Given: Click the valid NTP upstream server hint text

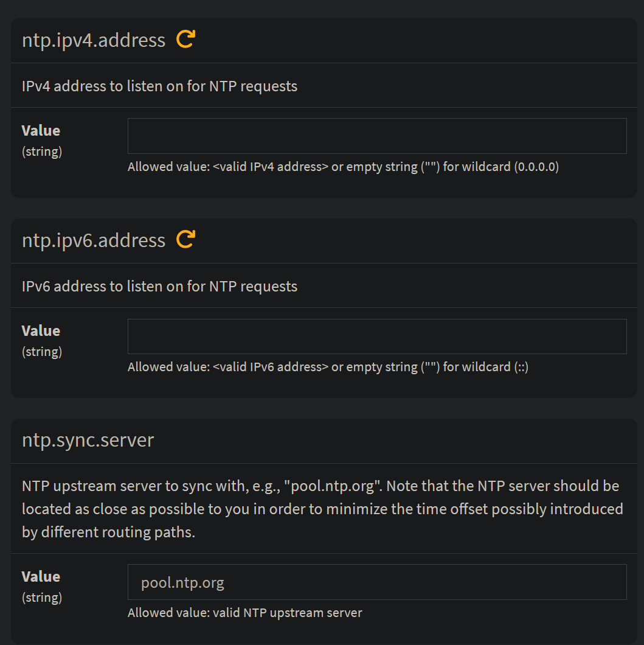Looking at the screenshot, I should tap(244, 612).
